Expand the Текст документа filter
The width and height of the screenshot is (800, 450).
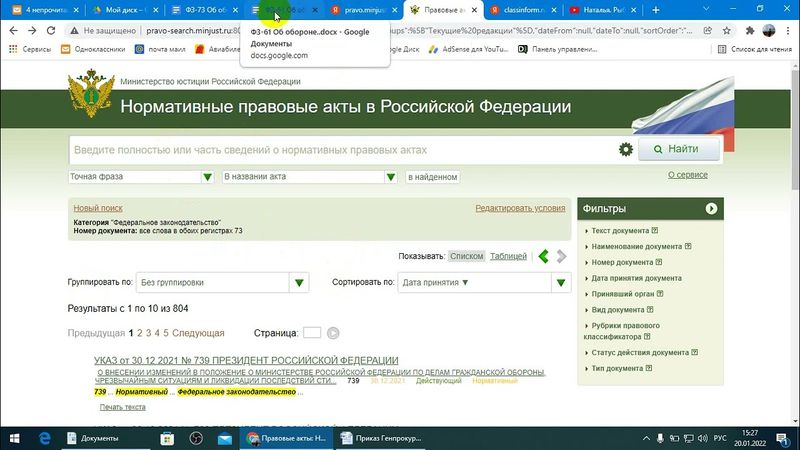[x=620, y=231]
